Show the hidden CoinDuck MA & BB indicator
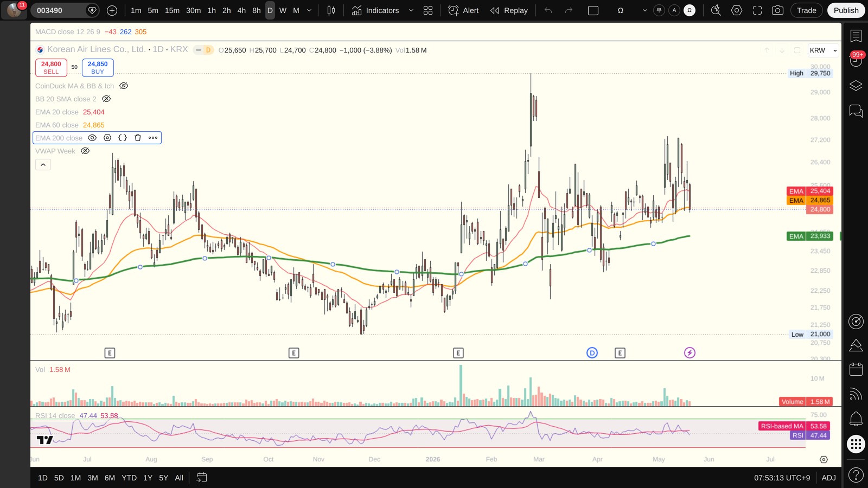The width and height of the screenshot is (868, 488). pyautogui.click(x=124, y=86)
